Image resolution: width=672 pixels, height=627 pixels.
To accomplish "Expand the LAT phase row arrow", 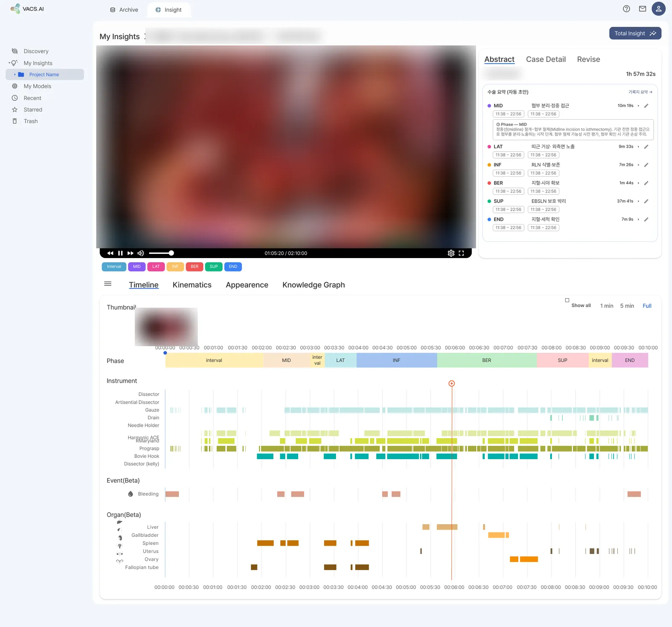I will [638, 146].
